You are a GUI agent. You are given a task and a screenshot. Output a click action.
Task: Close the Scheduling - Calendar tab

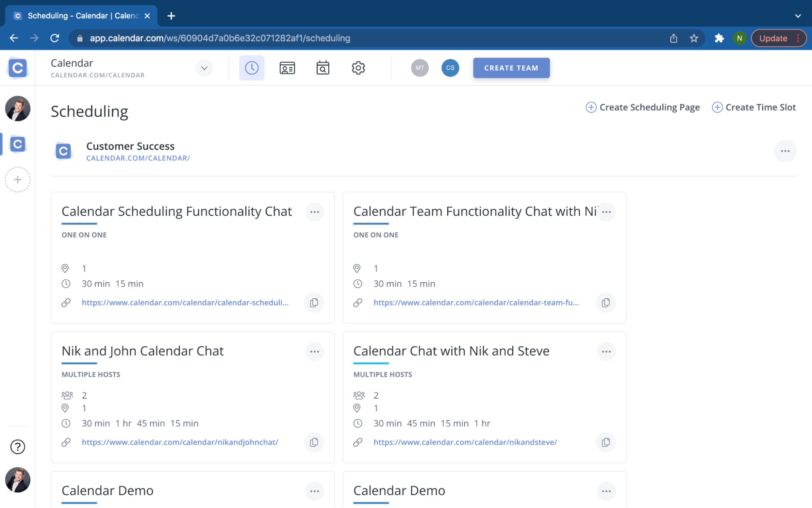(x=147, y=16)
